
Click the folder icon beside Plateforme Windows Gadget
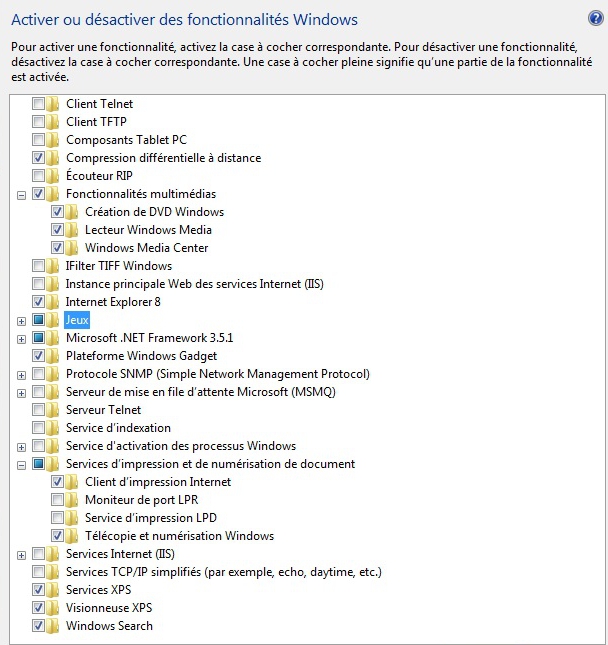[x=53, y=356]
